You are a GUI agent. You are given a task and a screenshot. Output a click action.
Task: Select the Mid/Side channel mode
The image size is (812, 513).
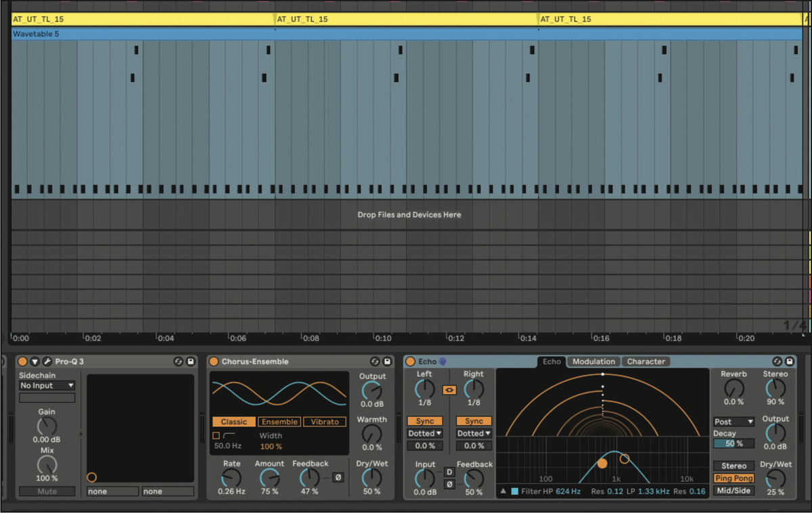coord(734,491)
